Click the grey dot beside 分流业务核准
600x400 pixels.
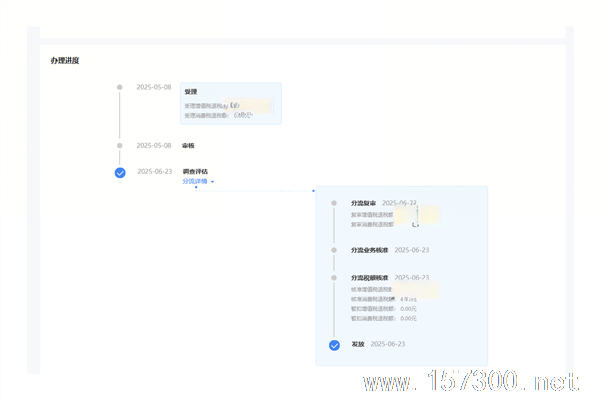(334, 250)
